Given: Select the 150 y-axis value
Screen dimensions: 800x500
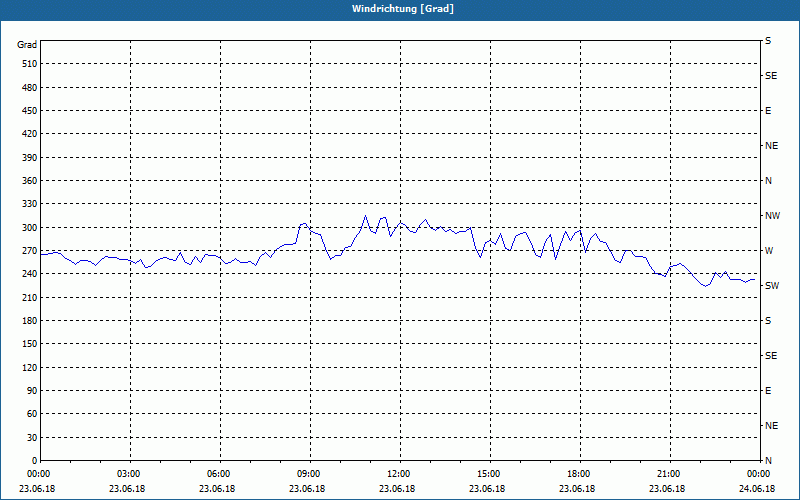Looking at the screenshot, I should click(30, 344).
